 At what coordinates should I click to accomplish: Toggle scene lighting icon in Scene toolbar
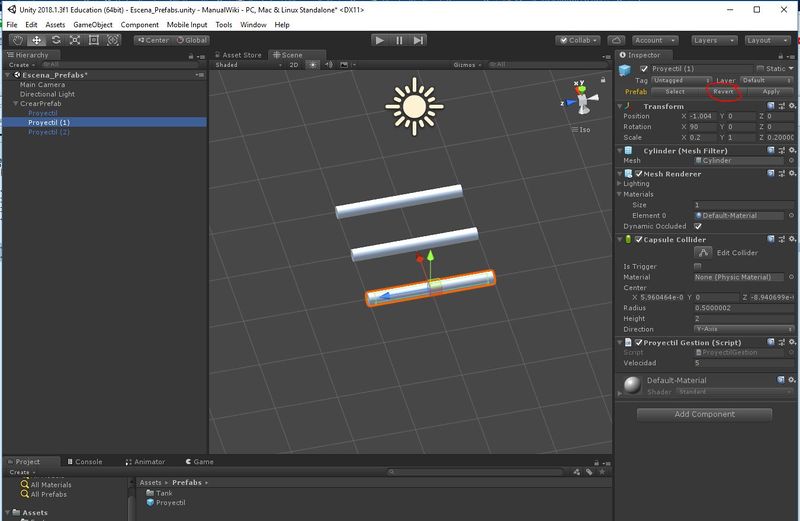pos(313,65)
